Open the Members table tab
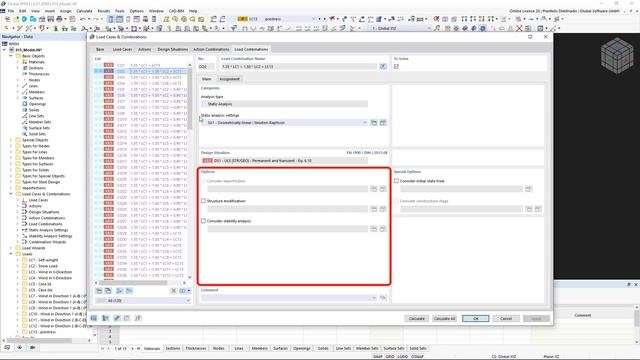640x360 pixels. (260, 348)
